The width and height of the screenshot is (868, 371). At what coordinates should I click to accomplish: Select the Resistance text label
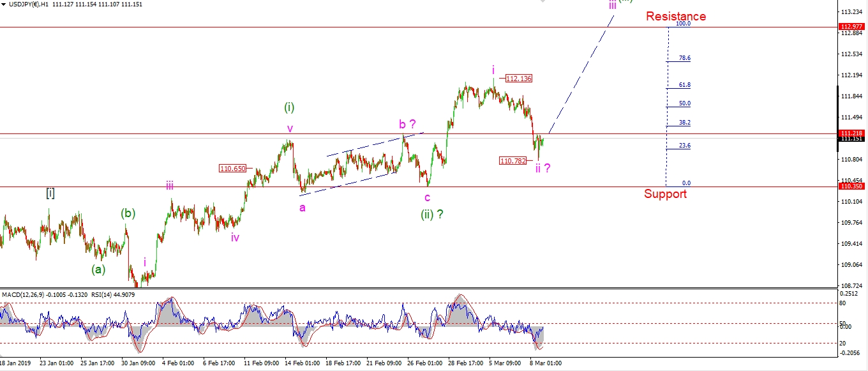click(675, 17)
